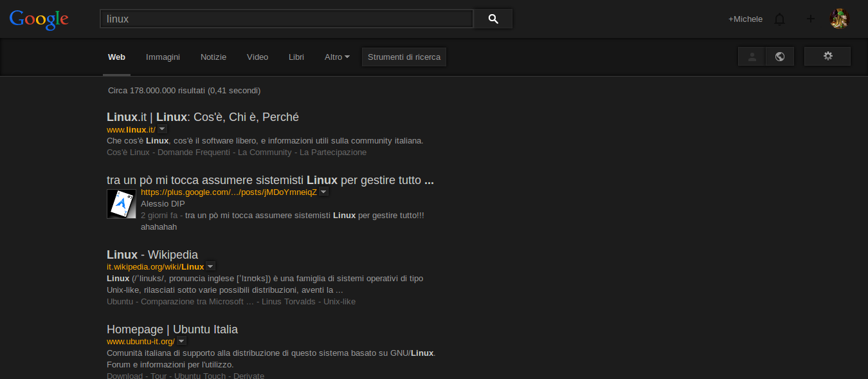Open the La Partecipazione sitelink
Image resolution: width=868 pixels, height=379 pixels.
pyautogui.click(x=333, y=153)
